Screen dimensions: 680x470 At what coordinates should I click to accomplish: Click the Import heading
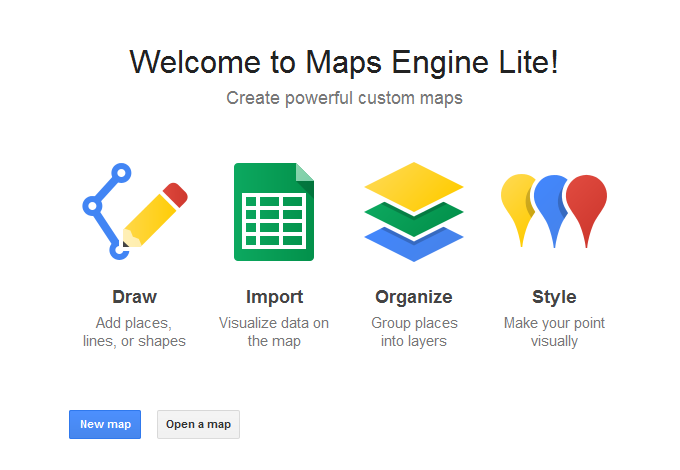(x=274, y=297)
